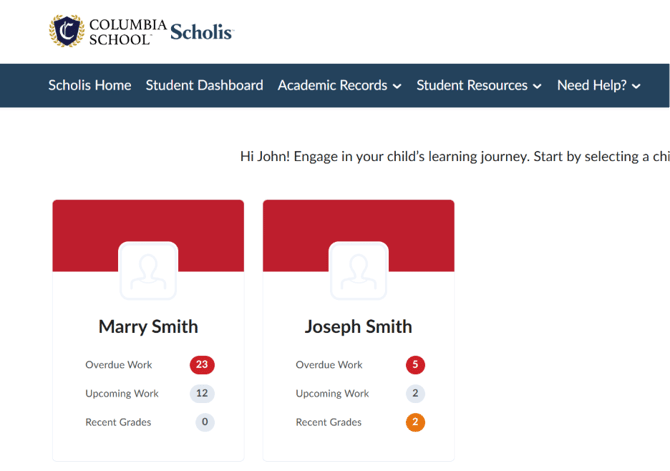Open the Student Dashboard page
The height and width of the screenshot is (471, 670).
204,85
